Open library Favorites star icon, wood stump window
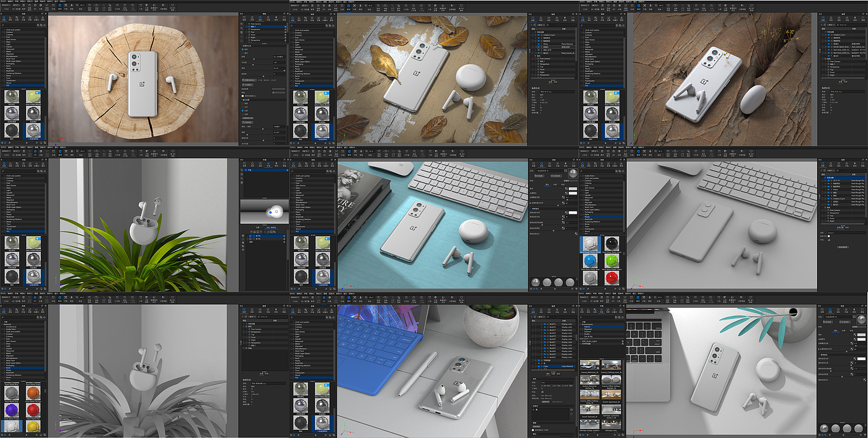Viewport: 868px width, 438px height. click(x=37, y=18)
